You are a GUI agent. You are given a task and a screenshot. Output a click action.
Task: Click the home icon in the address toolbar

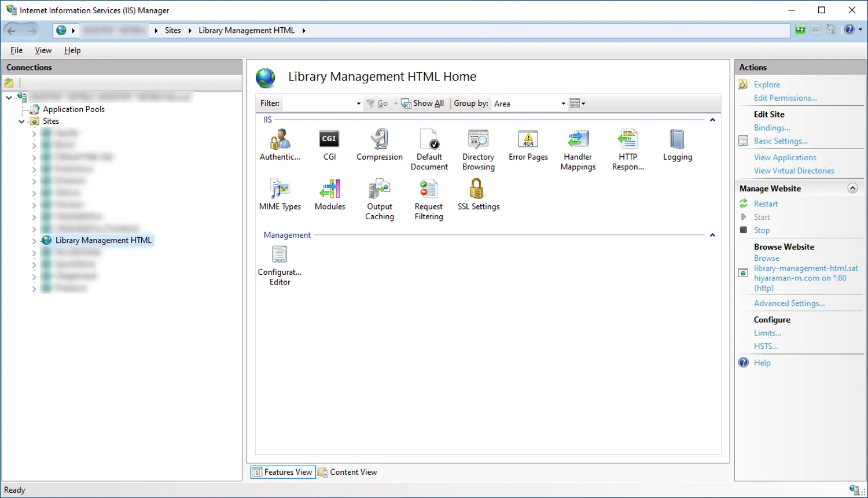pyautogui.click(x=830, y=29)
